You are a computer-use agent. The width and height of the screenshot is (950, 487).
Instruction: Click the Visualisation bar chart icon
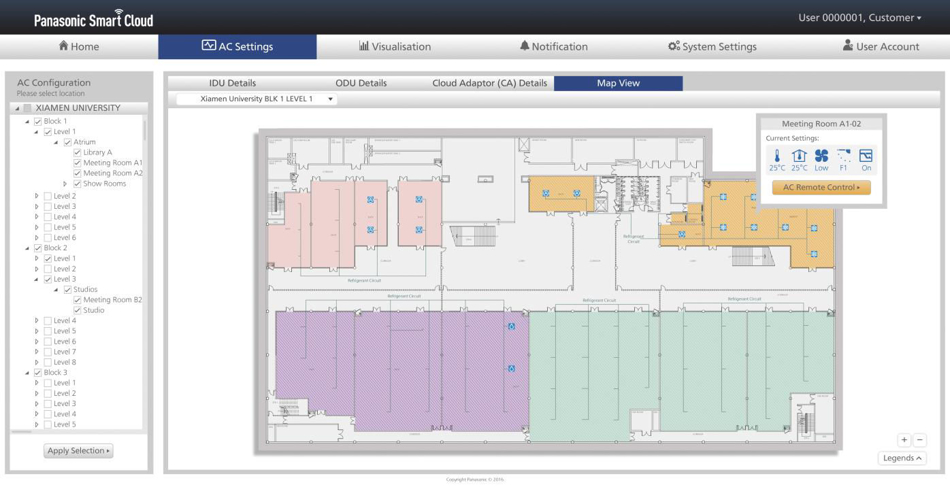coord(364,46)
